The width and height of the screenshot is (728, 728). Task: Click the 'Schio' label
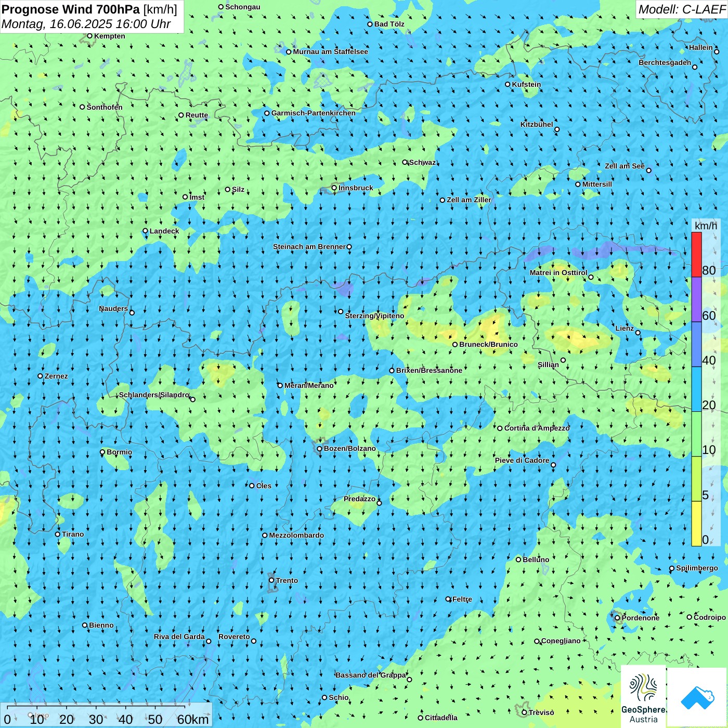339,697
